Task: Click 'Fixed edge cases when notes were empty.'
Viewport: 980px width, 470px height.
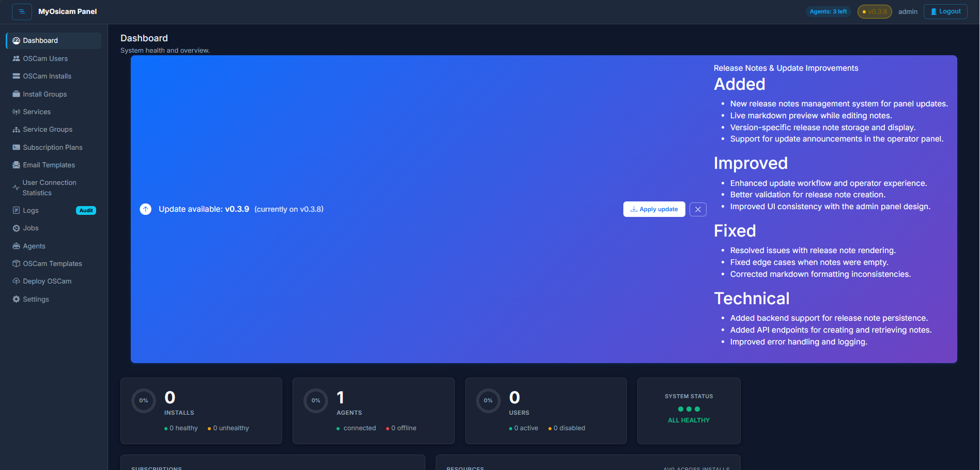Action: click(809, 262)
